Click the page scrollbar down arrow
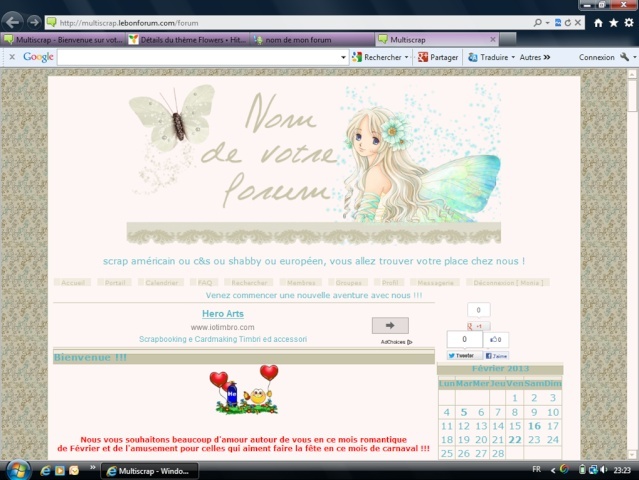 click(x=632, y=454)
